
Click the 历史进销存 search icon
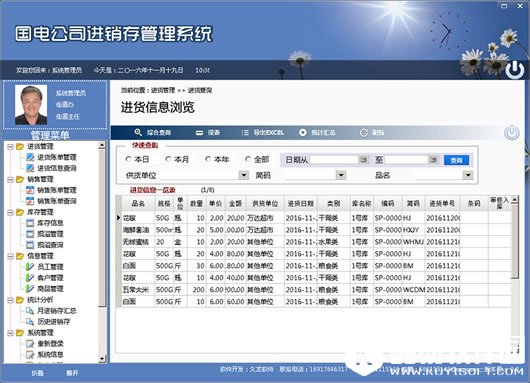(30, 321)
